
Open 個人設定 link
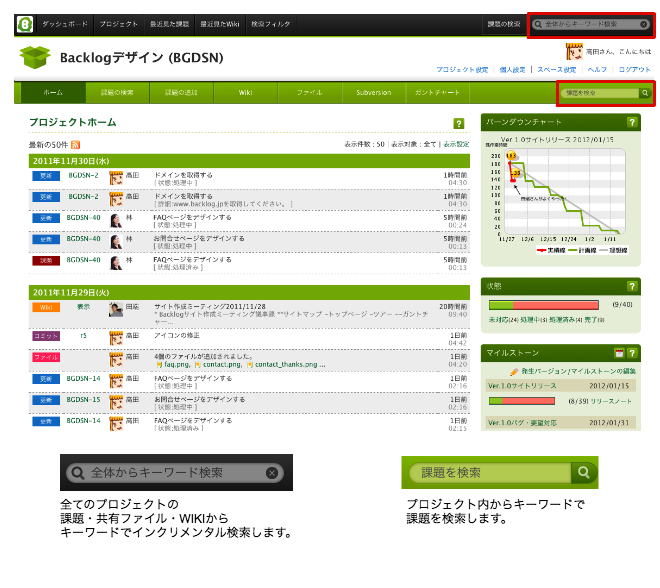512,70
